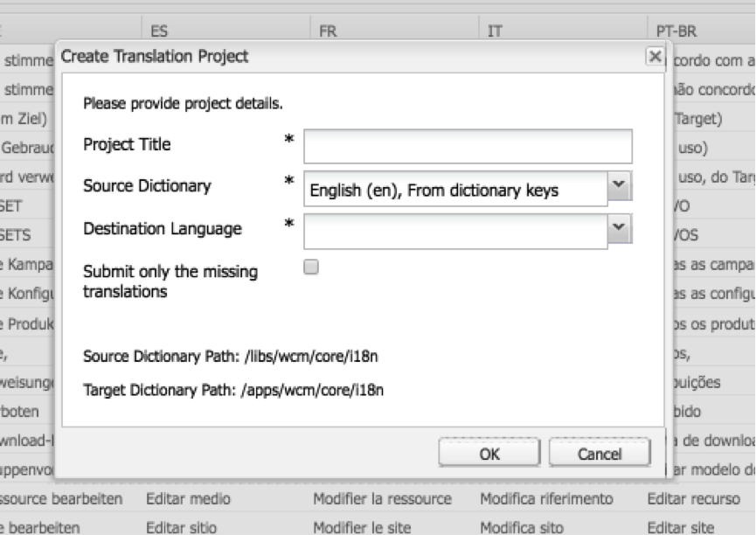Click the 'Editar medio' cell
Screen dimensions: 756x535
tap(188, 498)
